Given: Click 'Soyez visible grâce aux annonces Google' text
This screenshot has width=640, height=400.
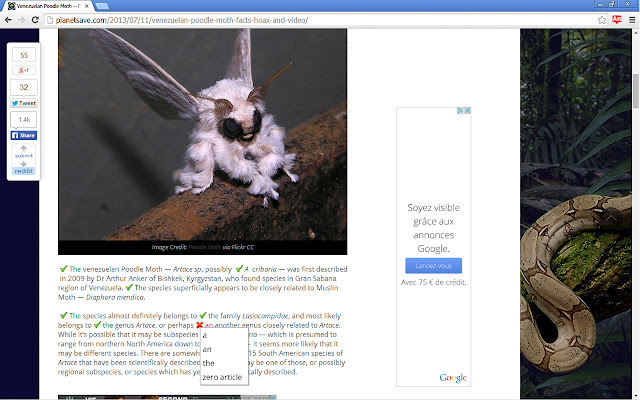Looking at the screenshot, I should point(433,228).
